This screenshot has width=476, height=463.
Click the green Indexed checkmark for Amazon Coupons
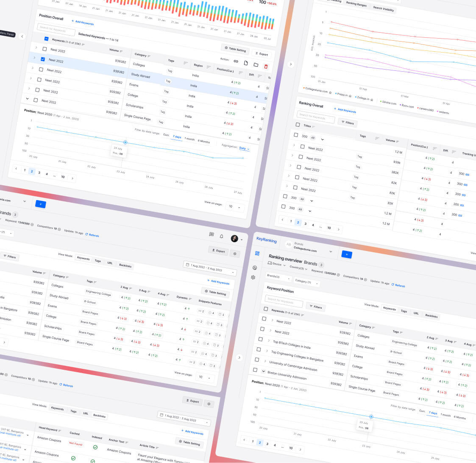(95, 447)
